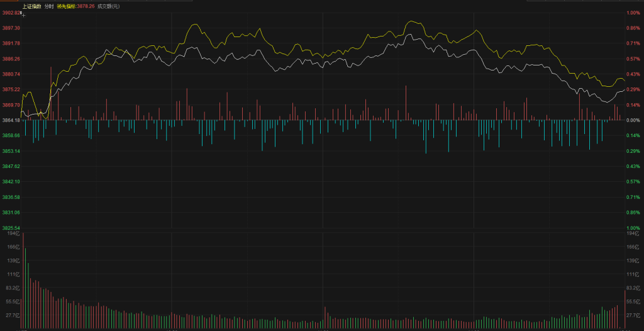Image resolution: width=644 pixels, height=331 pixels.
Task: Click the 111亿 volume label on left axis
Action: [14, 275]
